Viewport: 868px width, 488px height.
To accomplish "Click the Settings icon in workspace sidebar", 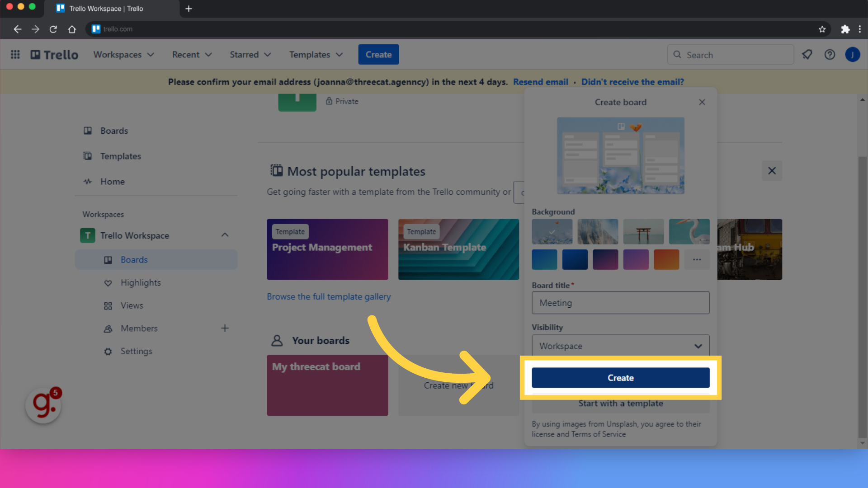I will pyautogui.click(x=108, y=351).
